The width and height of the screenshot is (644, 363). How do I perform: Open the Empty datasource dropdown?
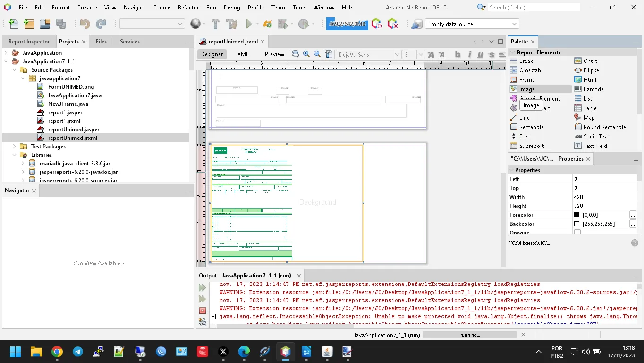(x=514, y=24)
